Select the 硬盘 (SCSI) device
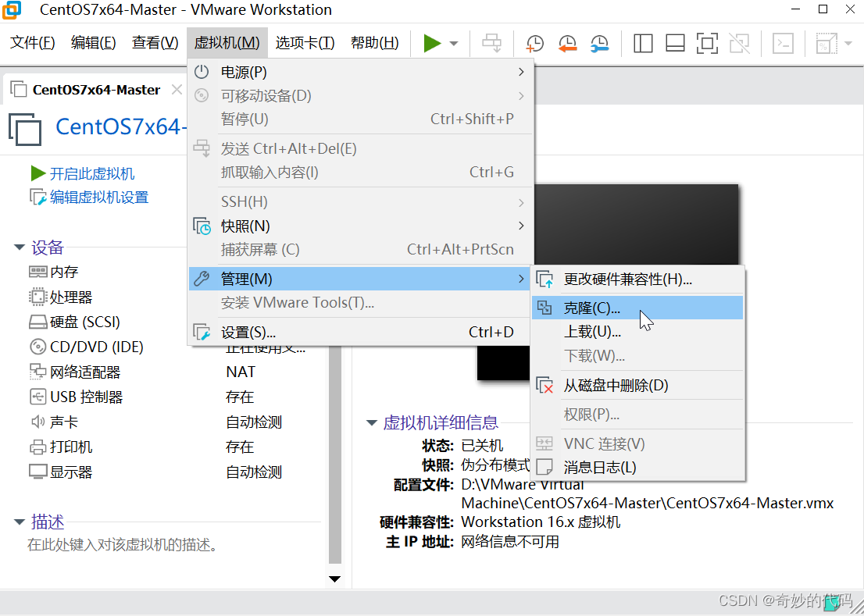The height and width of the screenshot is (616, 864). [74, 322]
